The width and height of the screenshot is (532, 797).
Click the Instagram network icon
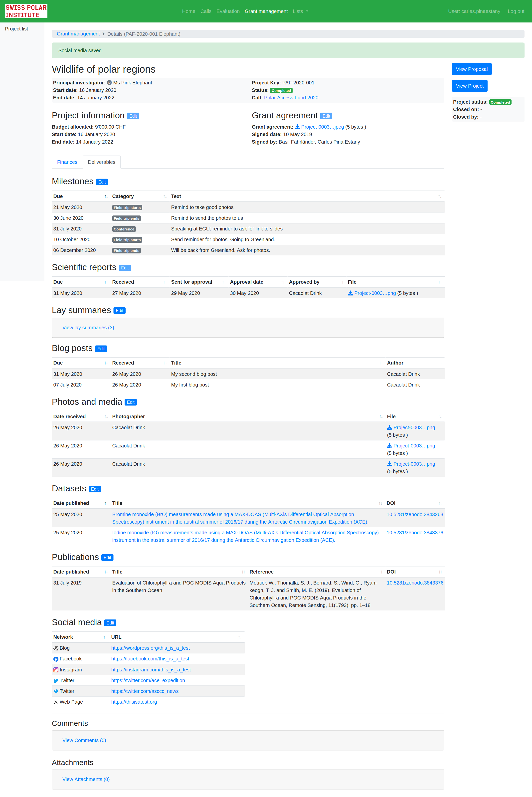point(56,670)
